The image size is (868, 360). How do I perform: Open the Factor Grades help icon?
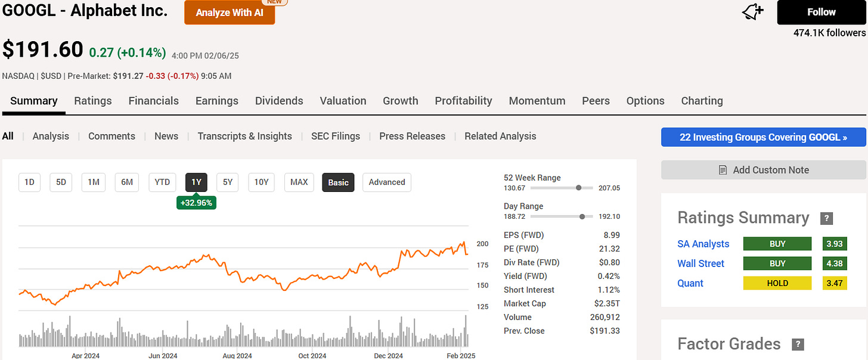click(x=798, y=345)
